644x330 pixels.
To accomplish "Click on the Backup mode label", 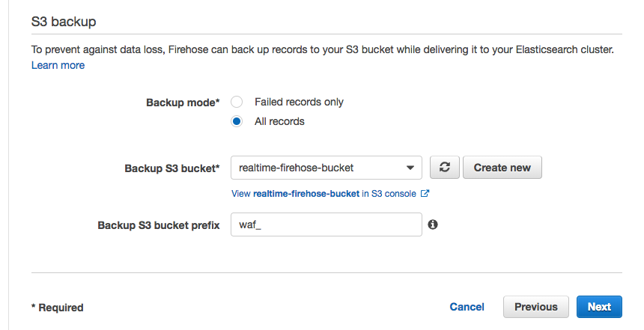I will point(183,103).
